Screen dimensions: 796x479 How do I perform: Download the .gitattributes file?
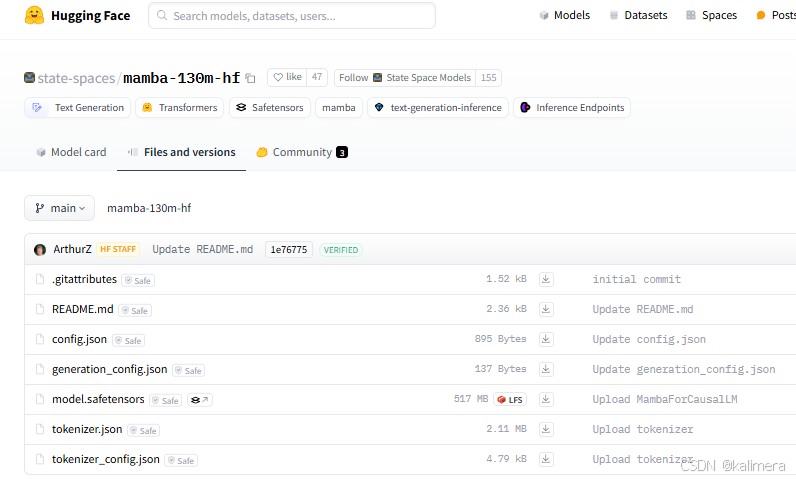pyautogui.click(x=546, y=279)
